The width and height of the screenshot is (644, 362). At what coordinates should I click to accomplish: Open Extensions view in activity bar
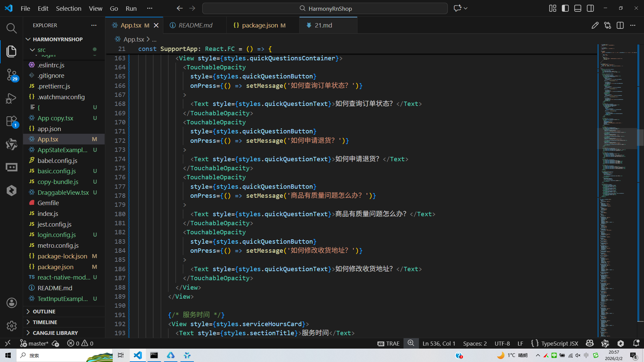11,121
